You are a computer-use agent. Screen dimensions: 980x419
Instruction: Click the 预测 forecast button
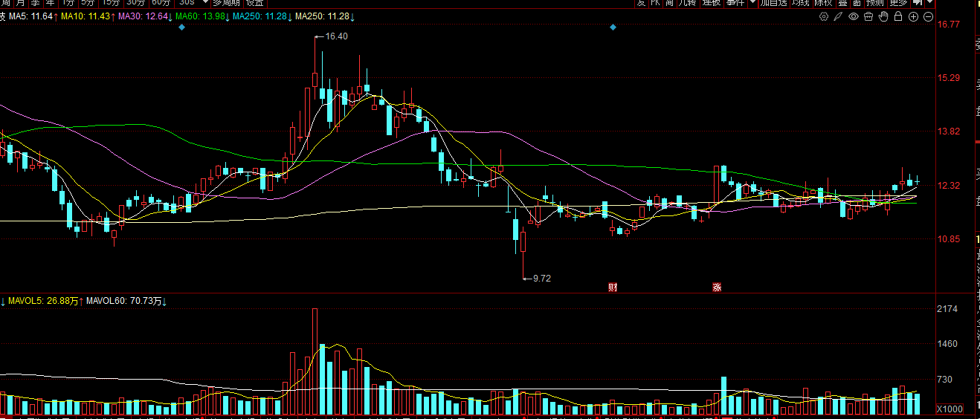pyautogui.click(x=874, y=3)
